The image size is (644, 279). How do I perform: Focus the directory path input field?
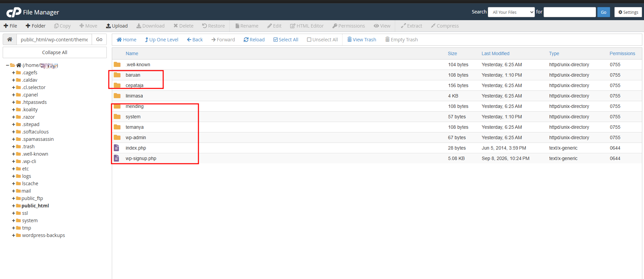click(54, 39)
